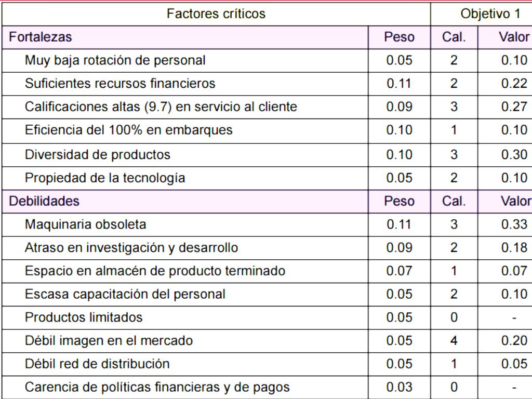Select the "Productos limitados" row label
Viewport: 532px width, 399px height.
[x=83, y=317]
